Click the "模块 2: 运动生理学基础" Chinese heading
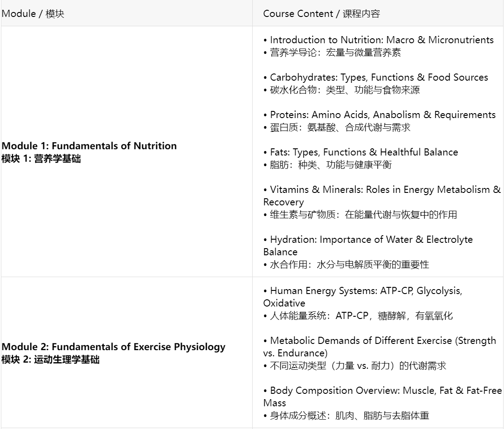The image size is (504, 429). click(x=50, y=359)
